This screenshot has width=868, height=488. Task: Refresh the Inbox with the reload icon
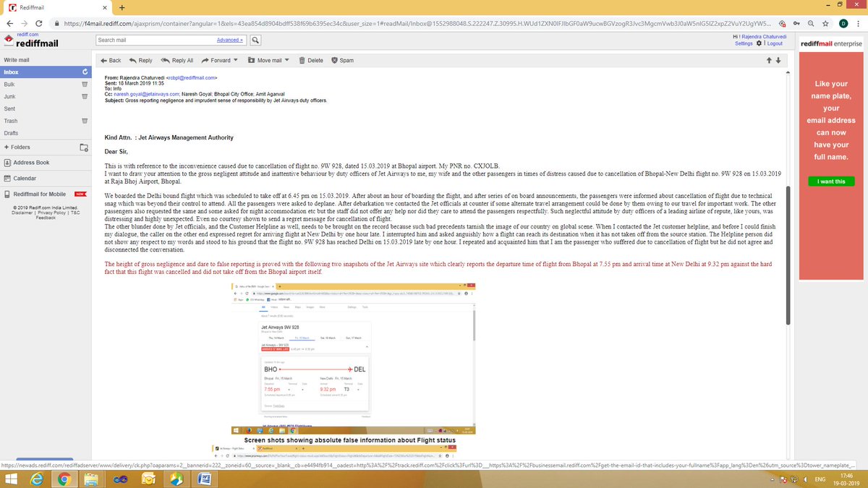85,72
